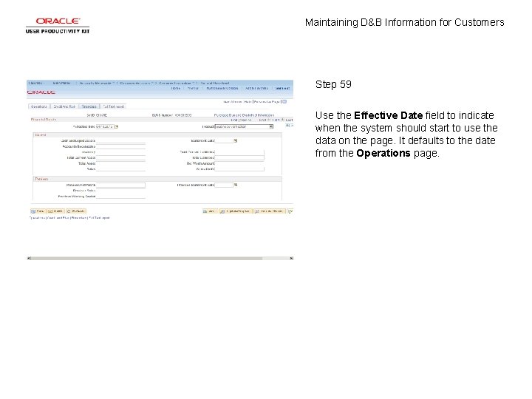Click the add row plus icon
Image resolution: width=532 pixels, height=399 pixels.
(287, 126)
